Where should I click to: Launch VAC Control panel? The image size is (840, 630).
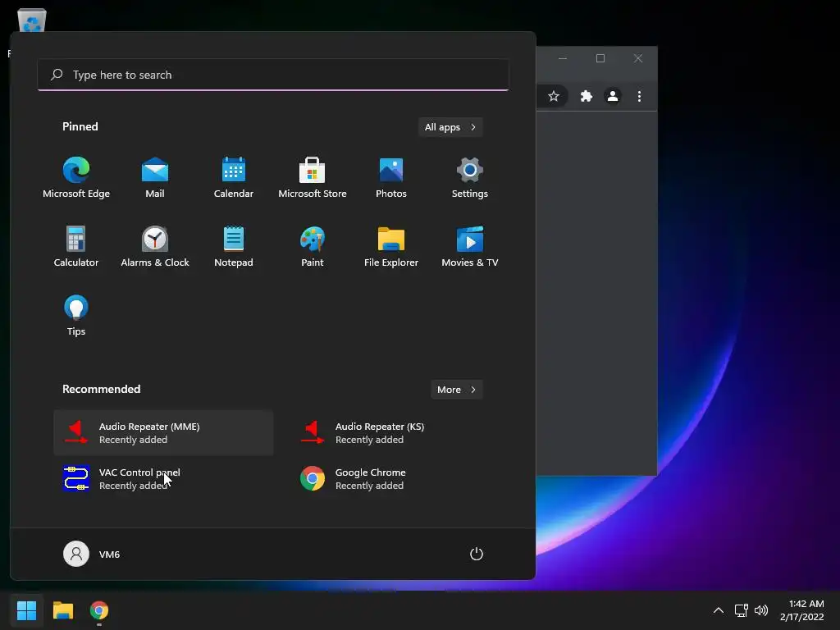163,478
